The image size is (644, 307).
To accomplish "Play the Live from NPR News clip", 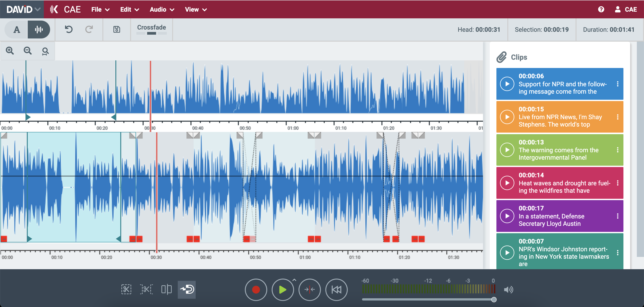I will 507,117.
